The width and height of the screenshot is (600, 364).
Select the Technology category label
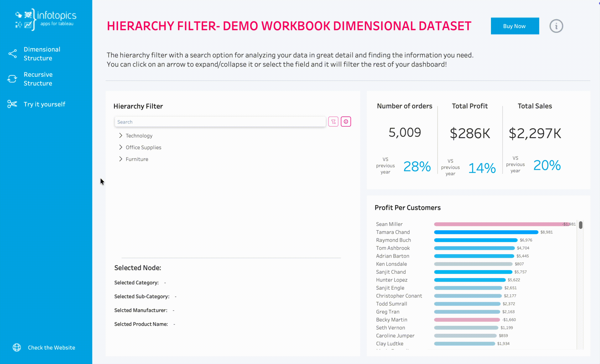[x=139, y=136]
